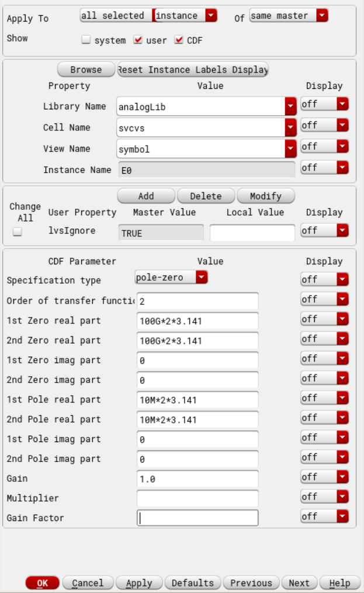The height and width of the screenshot is (593, 364).
Task: Focus the 2nd Zero real part field
Action: [x=197, y=340]
